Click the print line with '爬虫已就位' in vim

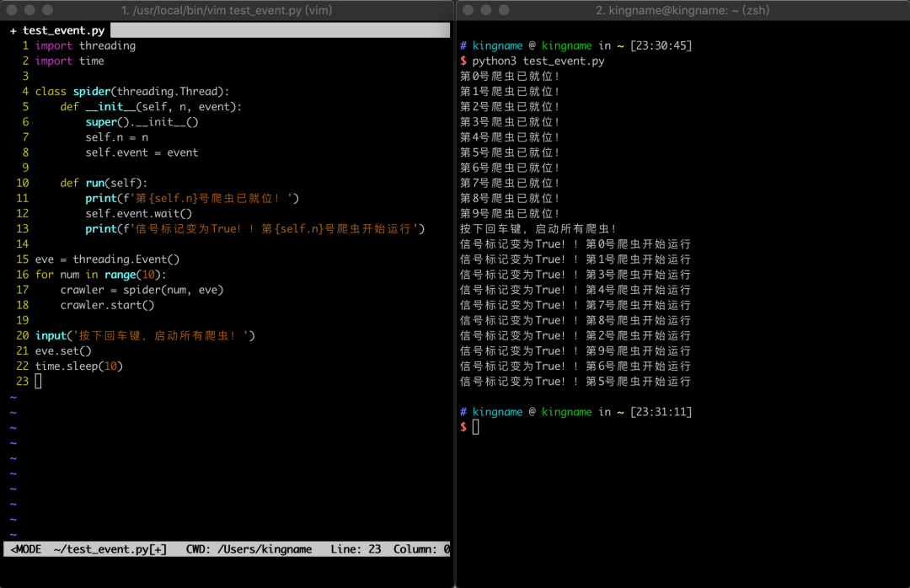(192, 199)
